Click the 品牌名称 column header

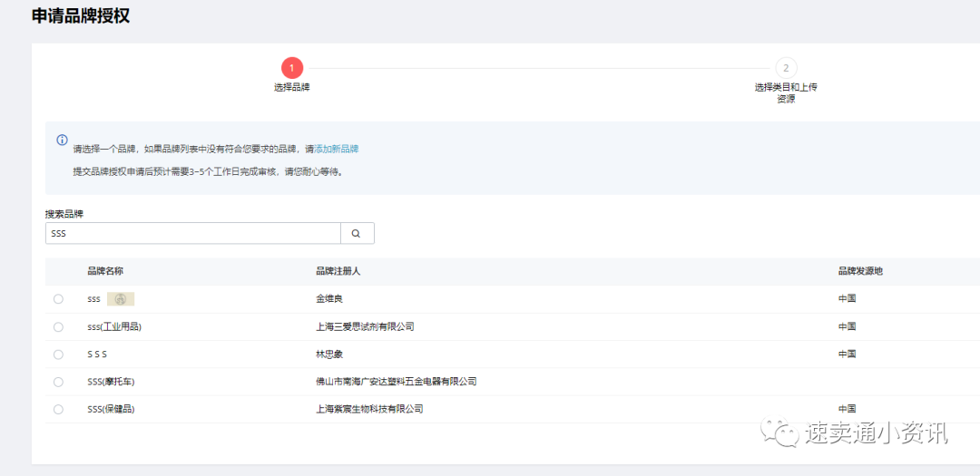105,271
